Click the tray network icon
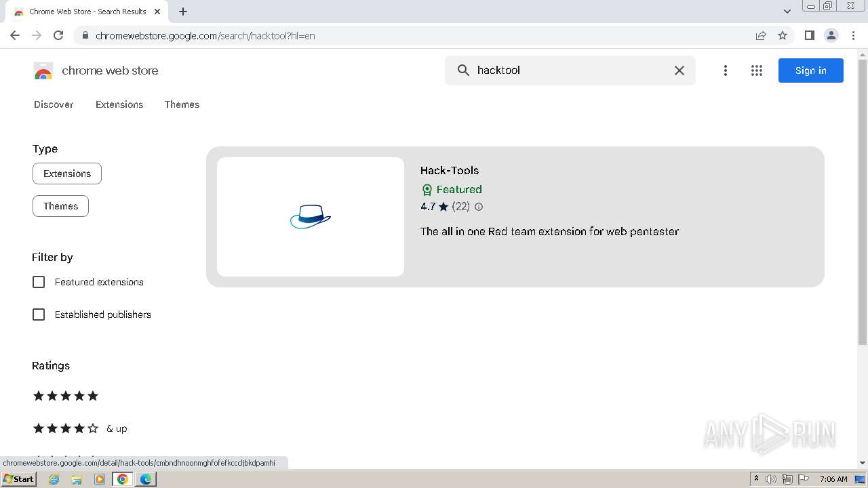Viewport: 868px width, 488px height. [787, 479]
